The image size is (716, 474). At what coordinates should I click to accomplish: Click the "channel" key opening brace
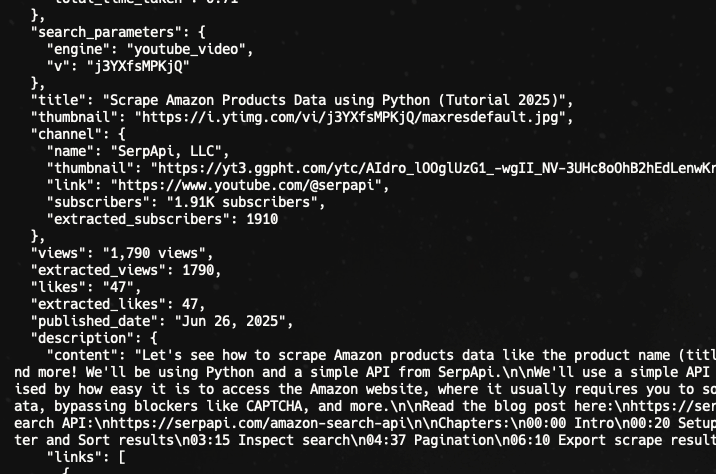coord(121,134)
